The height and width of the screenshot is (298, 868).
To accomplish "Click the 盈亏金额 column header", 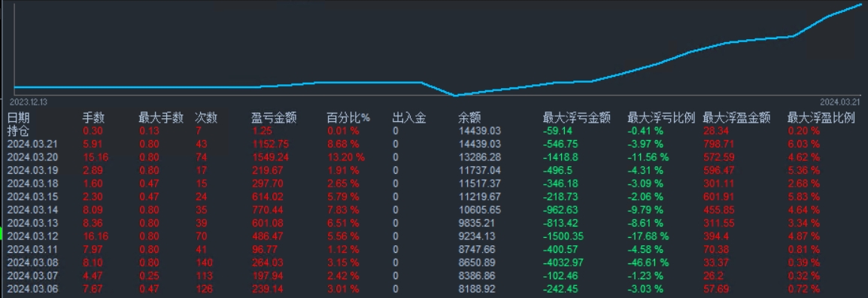I will pyautogui.click(x=274, y=117).
